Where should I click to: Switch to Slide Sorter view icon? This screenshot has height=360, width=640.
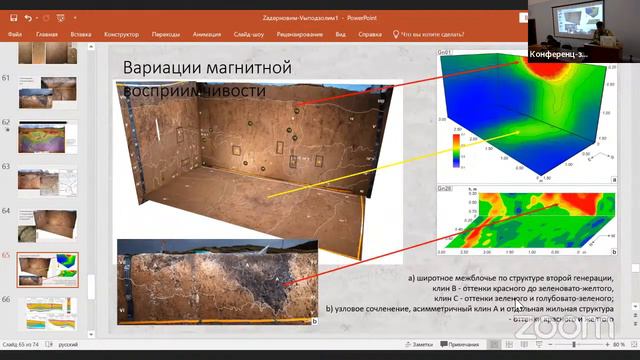click(509, 345)
